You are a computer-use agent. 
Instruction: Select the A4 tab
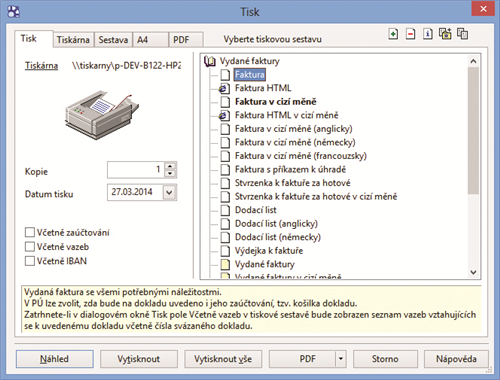point(151,40)
